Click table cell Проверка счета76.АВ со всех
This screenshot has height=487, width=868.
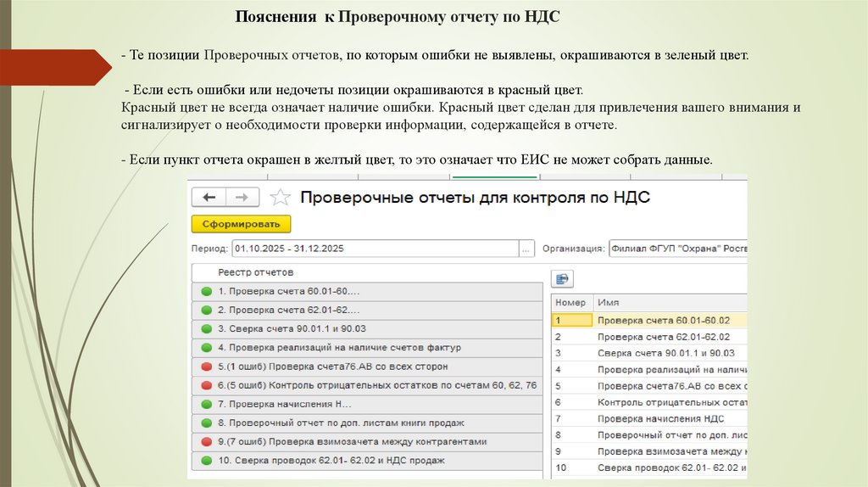pyautogui.click(x=670, y=386)
